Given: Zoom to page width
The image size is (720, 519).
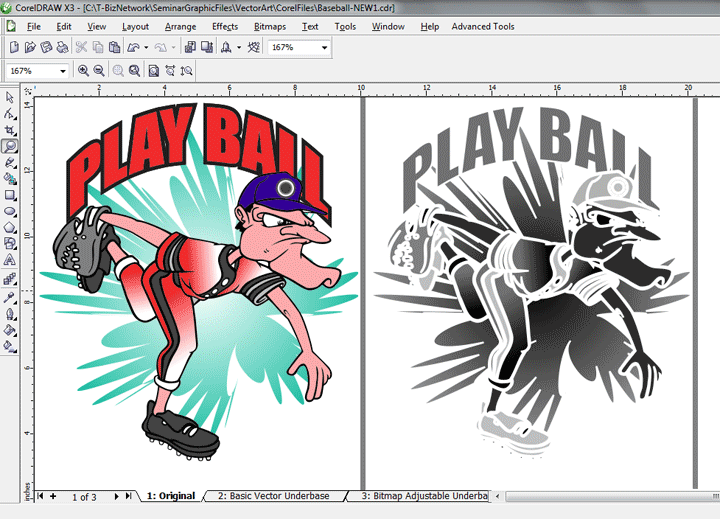Looking at the screenshot, I should (x=170, y=71).
